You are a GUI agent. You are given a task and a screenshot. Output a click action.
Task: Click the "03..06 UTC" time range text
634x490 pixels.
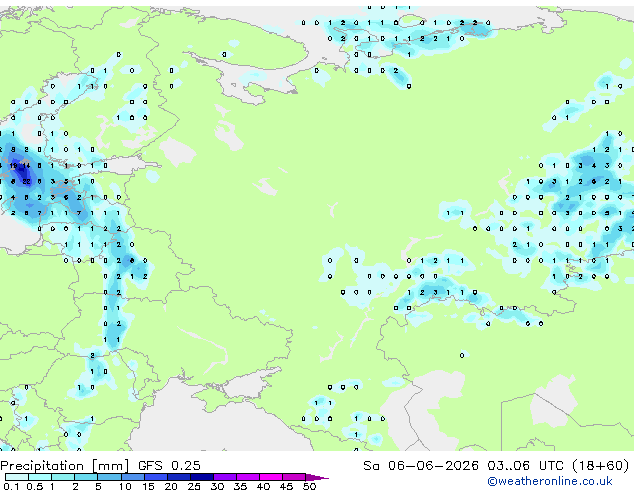(525, 466)
